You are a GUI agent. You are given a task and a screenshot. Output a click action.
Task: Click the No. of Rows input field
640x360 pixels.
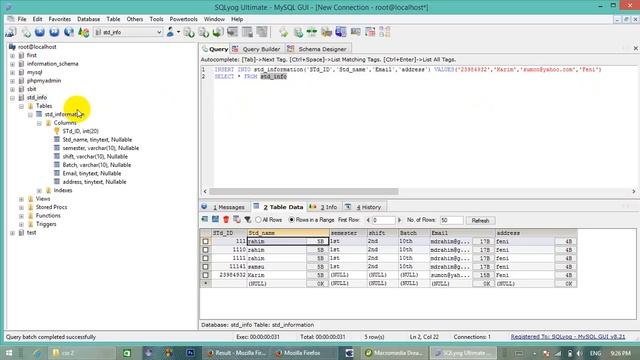point(451,220)
